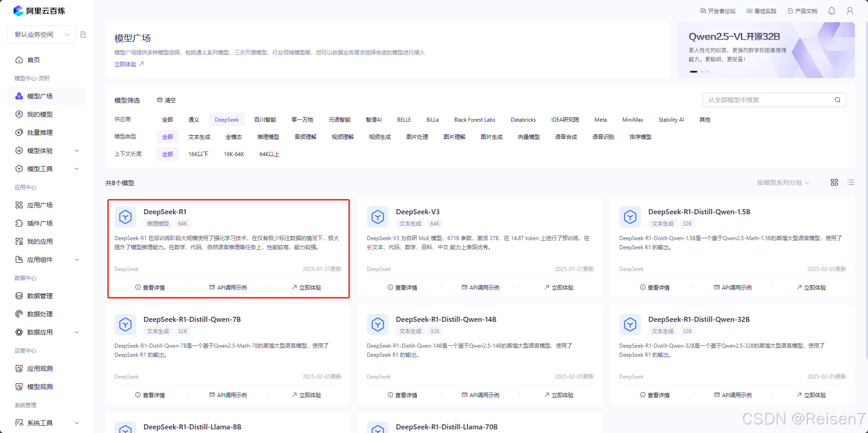Open the user account profile icon
This screenshot has width=868, height=433.
[x=849, y=11]
